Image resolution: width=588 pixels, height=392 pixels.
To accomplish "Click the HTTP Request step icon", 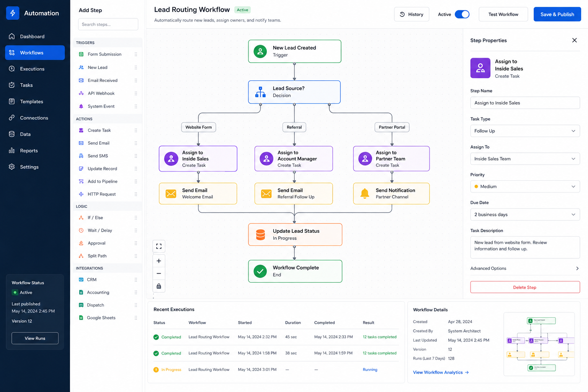I will 81,194.
